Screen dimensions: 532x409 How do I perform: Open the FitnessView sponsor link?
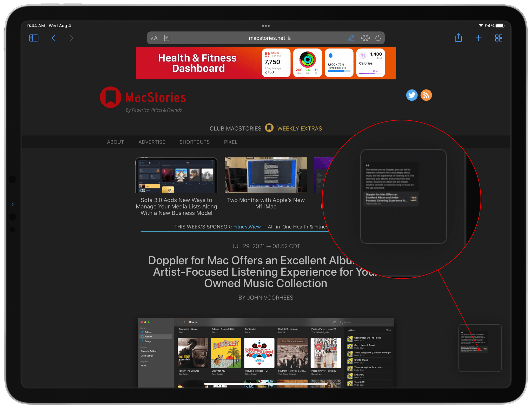coord(247,227)
